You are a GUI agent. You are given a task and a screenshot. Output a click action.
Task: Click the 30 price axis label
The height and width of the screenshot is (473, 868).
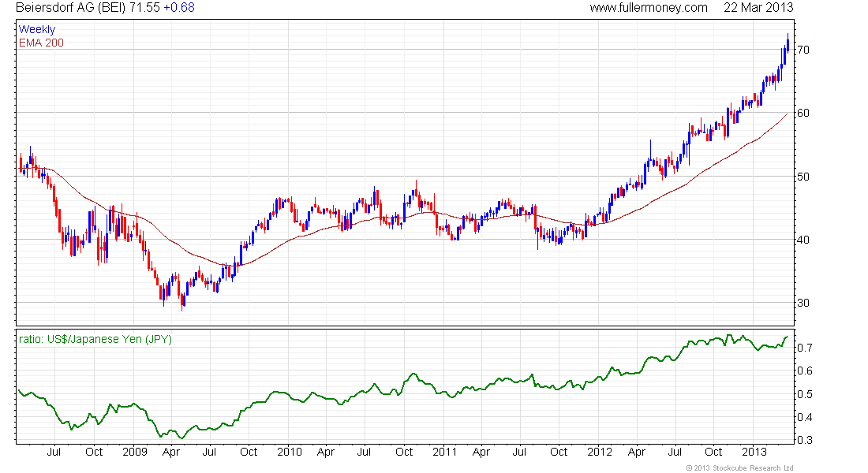coord(803,303)
